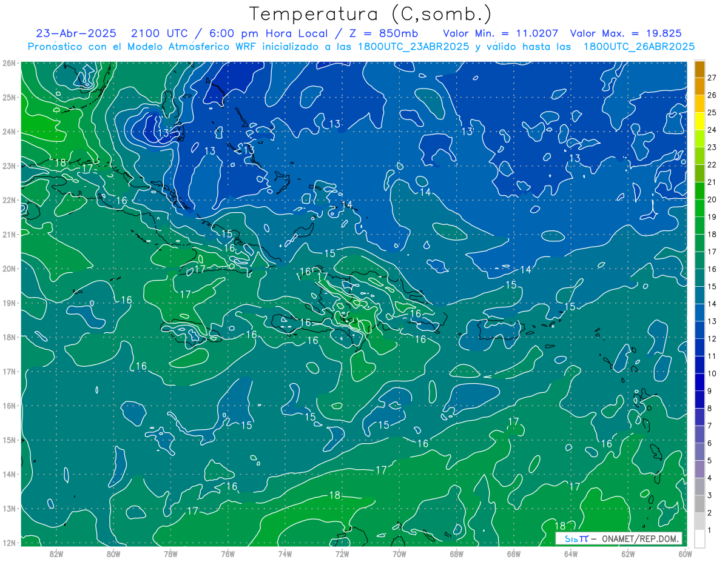Click the white bottom swatch below 1
Viewport: 728px width, 562px height.
pyautogui.click(x=699, y=538)
